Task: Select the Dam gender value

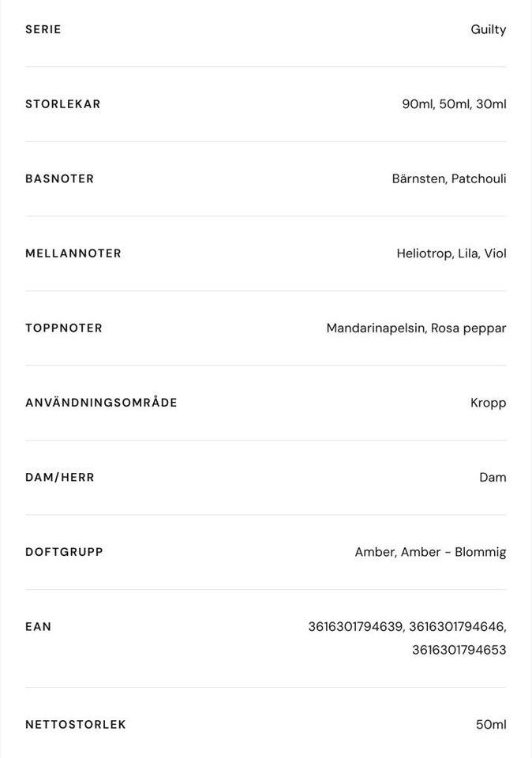Action: tap(493, 477)
